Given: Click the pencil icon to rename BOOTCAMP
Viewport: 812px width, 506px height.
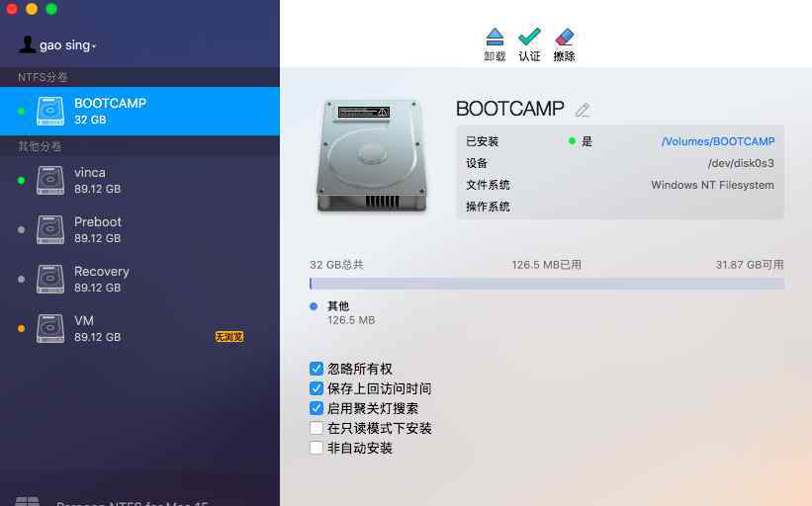Looking at the screenshot, I should tap(583, 110).
